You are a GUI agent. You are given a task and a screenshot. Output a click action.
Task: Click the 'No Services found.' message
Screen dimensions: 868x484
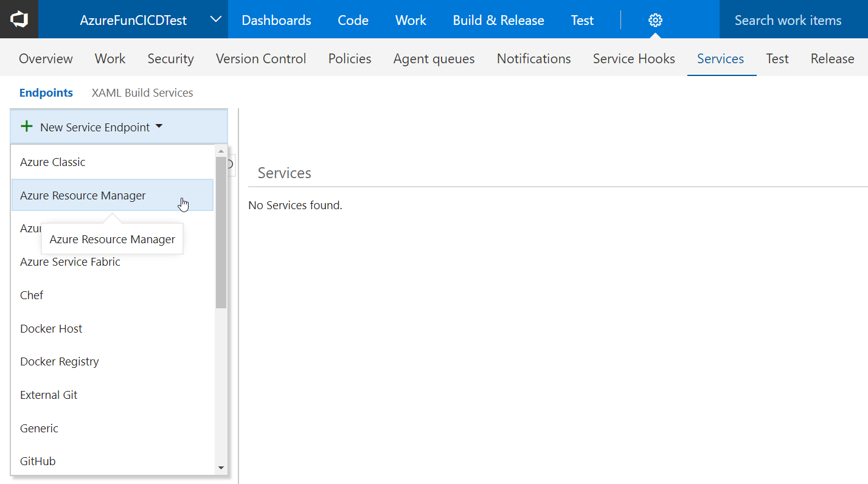click(295, 206)
